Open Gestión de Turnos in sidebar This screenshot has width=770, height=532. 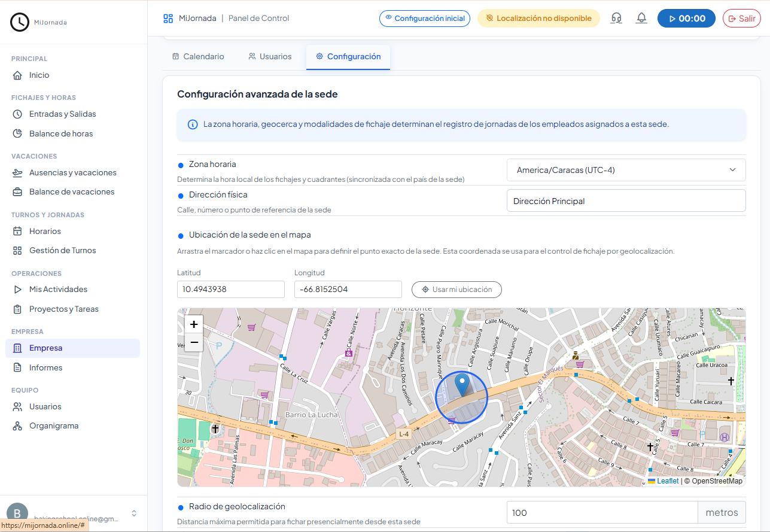coord(72,251)
